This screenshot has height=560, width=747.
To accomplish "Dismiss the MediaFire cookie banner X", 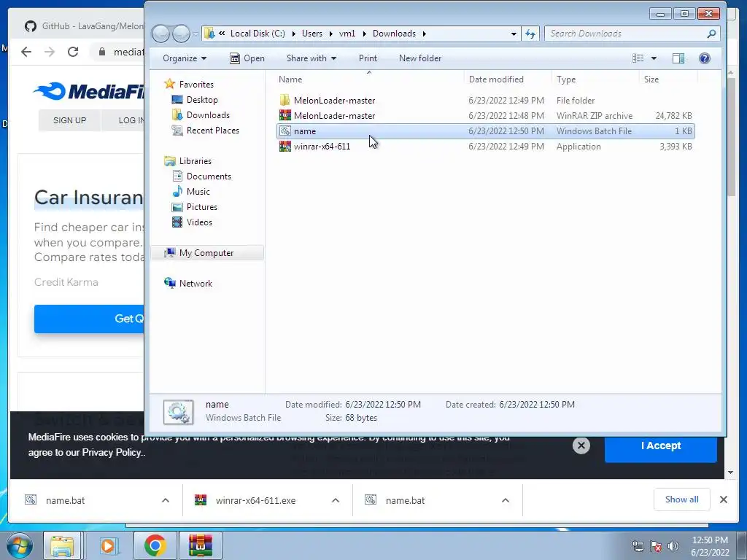I will pos(581,446).
